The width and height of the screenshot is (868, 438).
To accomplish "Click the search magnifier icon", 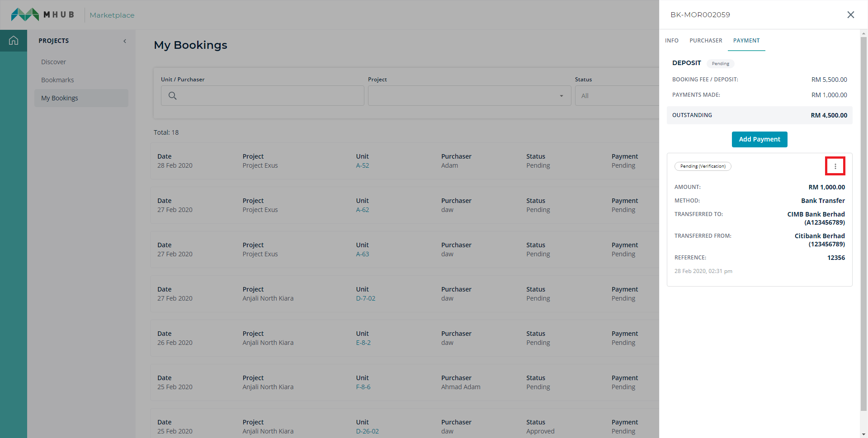I will (173, 96).
